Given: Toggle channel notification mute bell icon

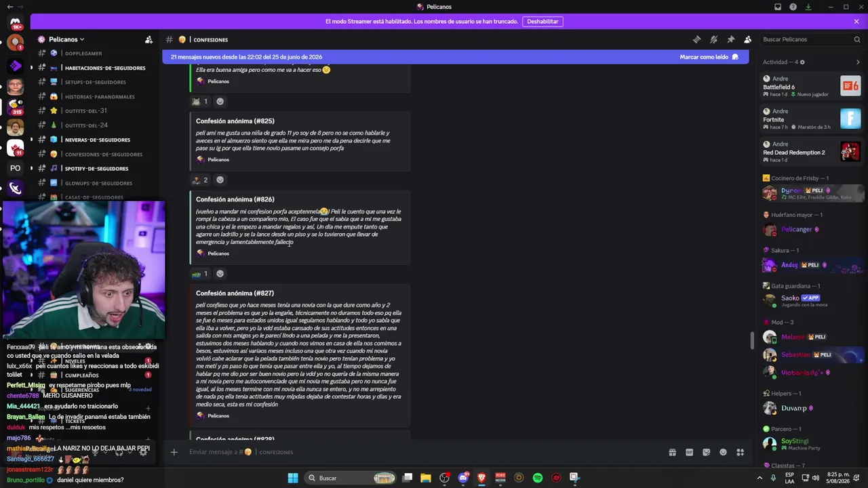Looking at the screenshot, I should coord(713,39).
